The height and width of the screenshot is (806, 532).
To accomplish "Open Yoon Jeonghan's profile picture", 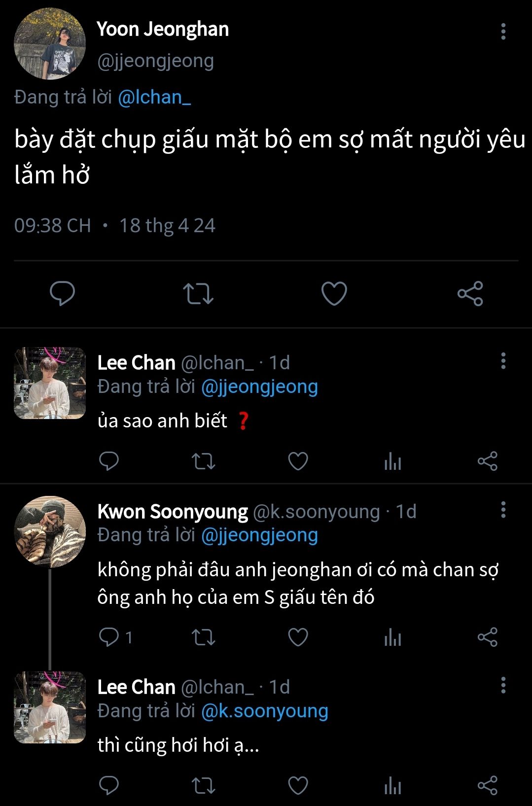I will coord(50,44).
